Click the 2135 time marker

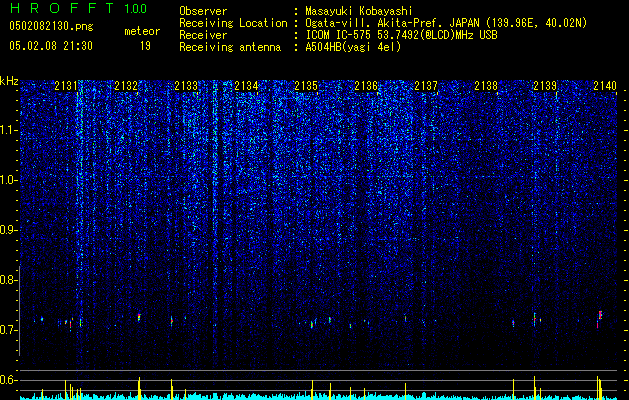point(306,86)
